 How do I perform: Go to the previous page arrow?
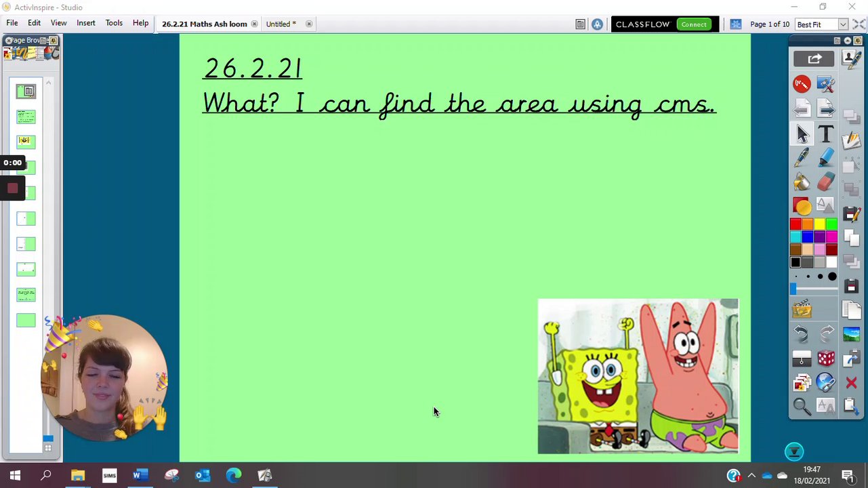[x=802, y=108]
